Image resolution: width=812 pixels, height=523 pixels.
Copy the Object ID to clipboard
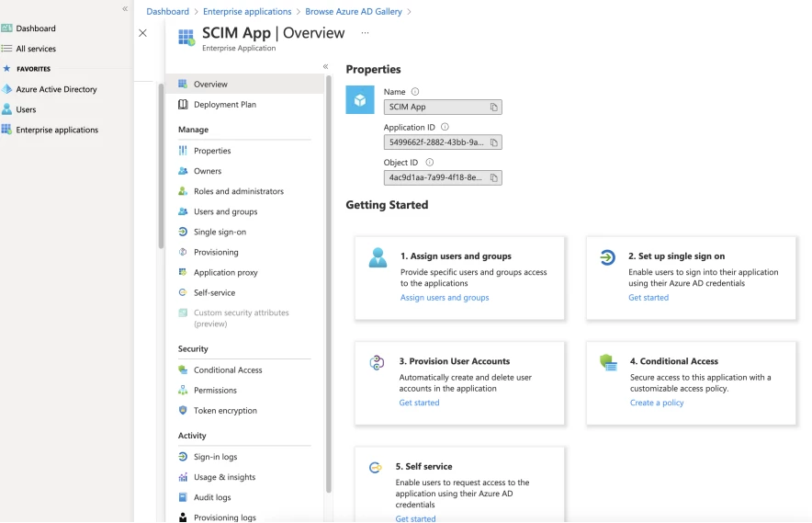(494, 177)
